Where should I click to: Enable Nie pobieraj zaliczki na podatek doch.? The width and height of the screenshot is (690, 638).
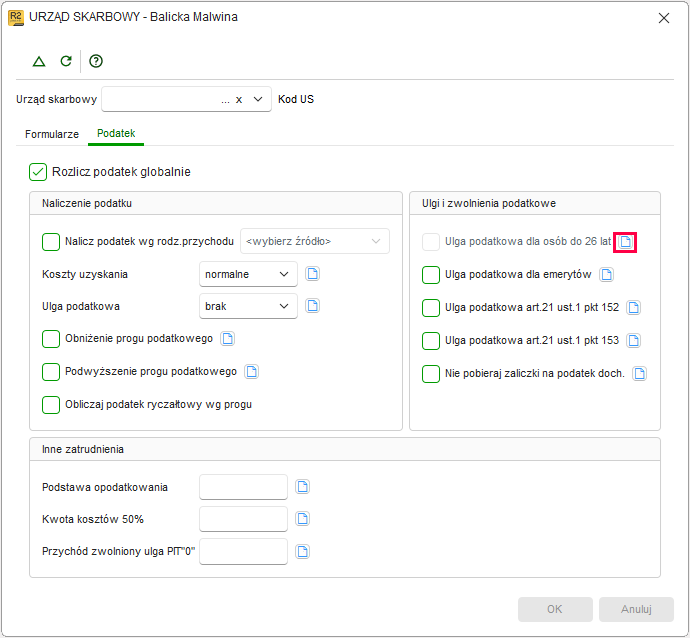pyautogui.click(x=431, y=374)
